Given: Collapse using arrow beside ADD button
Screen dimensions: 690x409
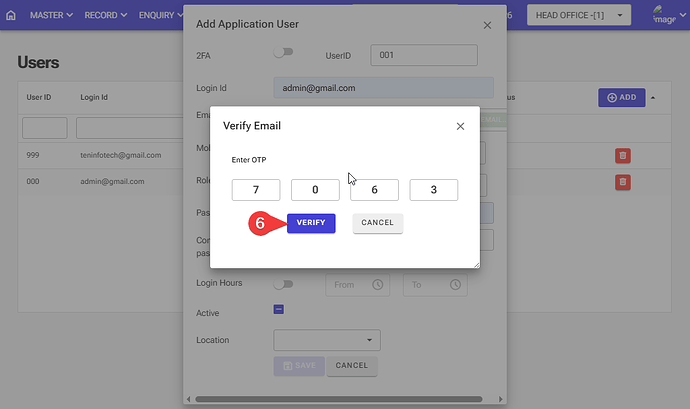Looking at the screenshot, I should [x=654, y=97].
